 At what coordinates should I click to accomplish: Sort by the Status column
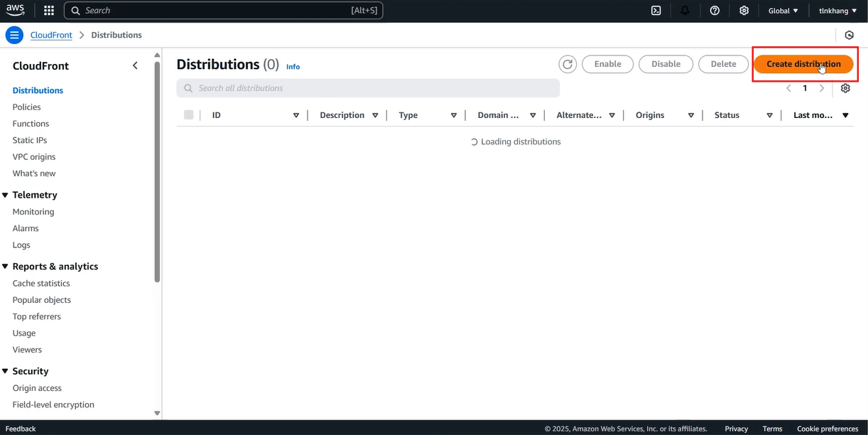(769, 115)
